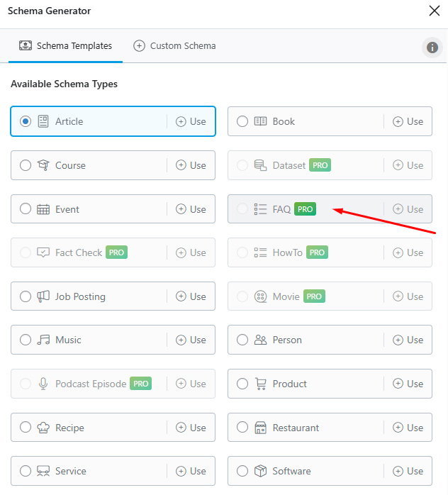Screen dimensions: 448x495
Task: Click the Restaurant storefront icon
Action: pyautogui.click(x=260, y=428)
